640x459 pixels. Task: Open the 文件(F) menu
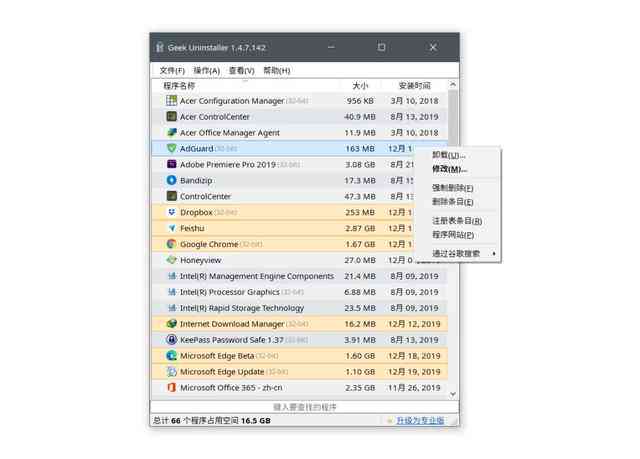pos(172,71)
